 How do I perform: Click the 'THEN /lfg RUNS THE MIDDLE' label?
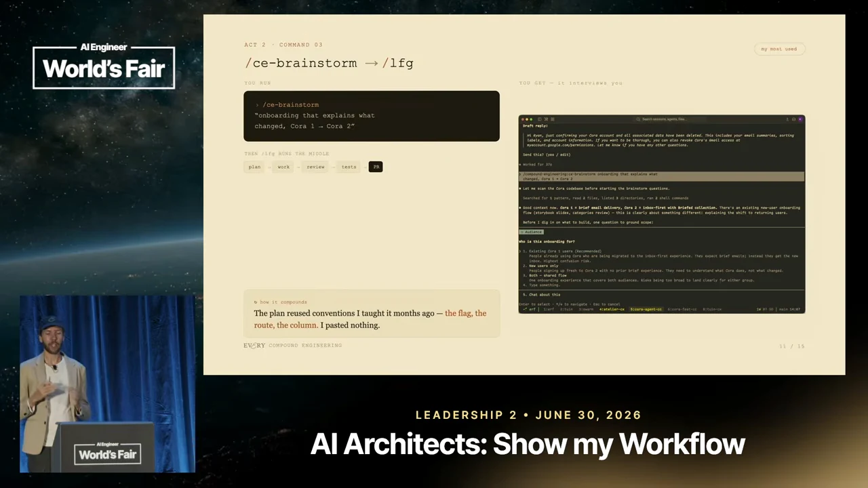[286, 154]
